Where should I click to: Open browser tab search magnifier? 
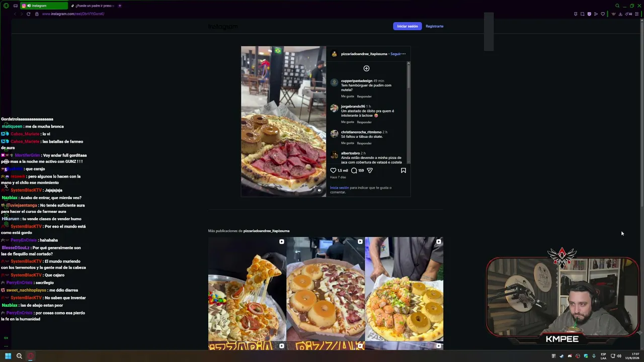click(617, 6)
